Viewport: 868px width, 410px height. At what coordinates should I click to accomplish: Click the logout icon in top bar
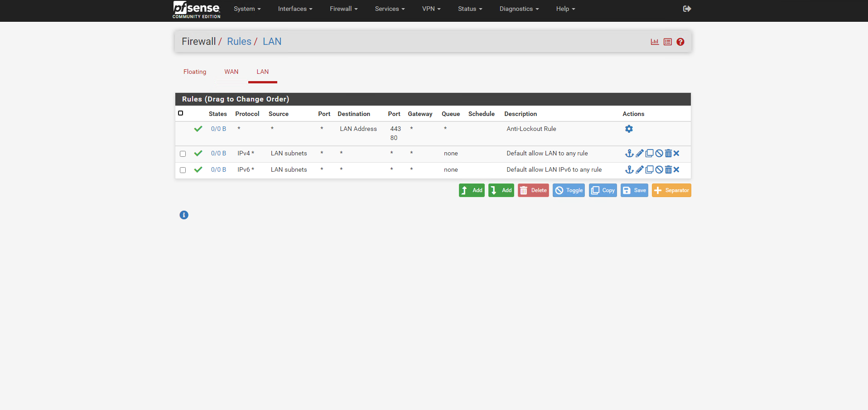(687, 9)
